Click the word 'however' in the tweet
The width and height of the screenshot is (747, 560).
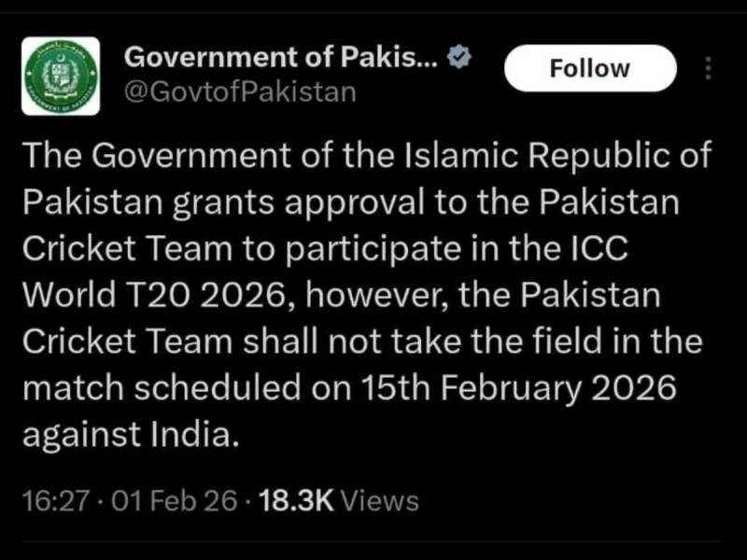coord(365,296)
